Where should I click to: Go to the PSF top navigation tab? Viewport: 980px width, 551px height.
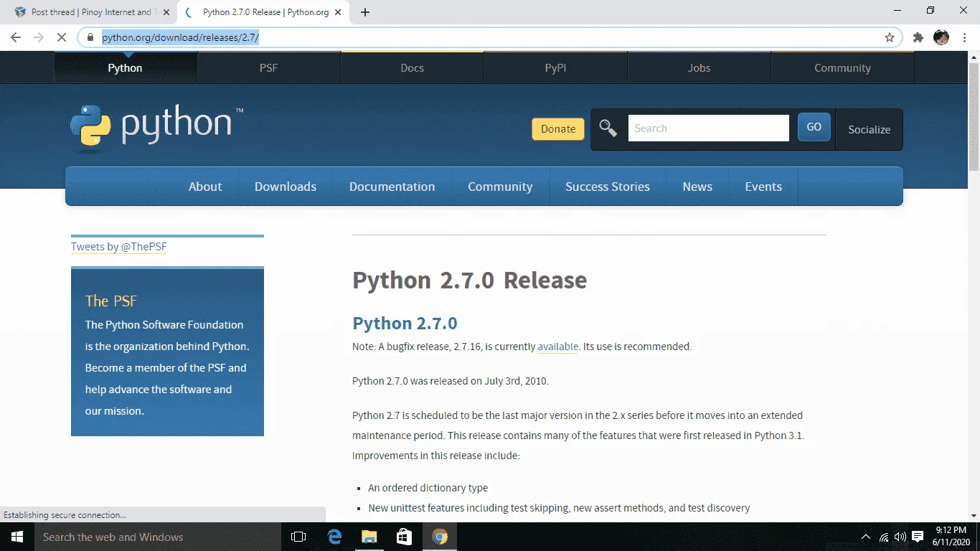tap(268, 68)
